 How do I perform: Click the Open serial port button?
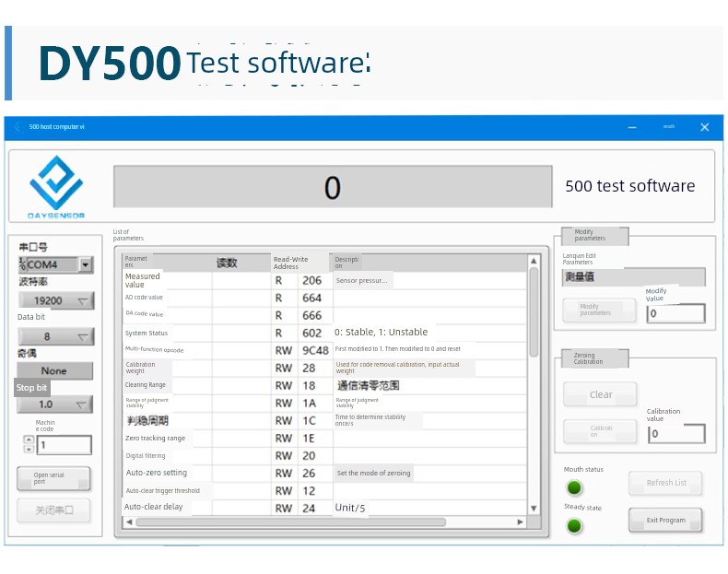53,478
